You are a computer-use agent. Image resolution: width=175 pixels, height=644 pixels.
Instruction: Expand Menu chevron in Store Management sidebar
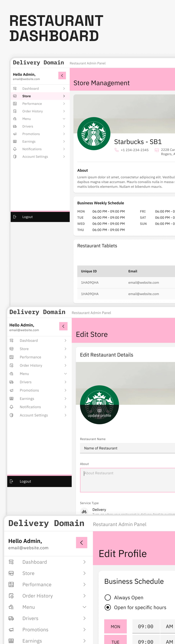pos(64,119)
